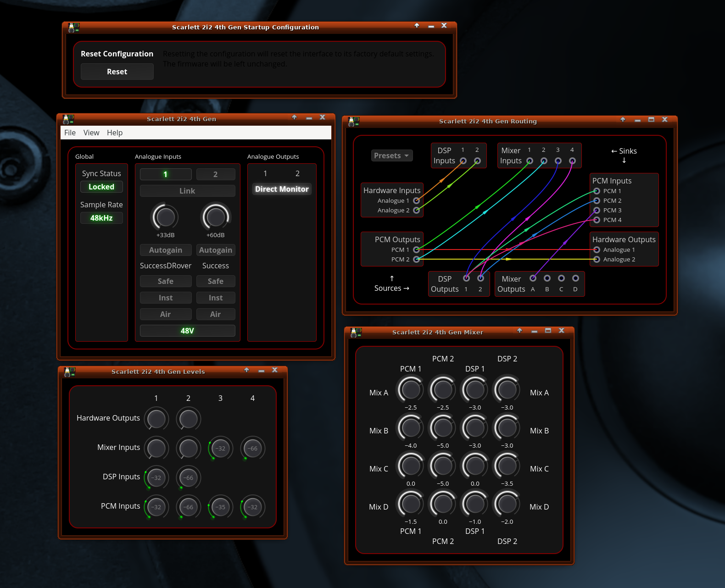Link the two analogue input channels
The height and width of the screenshot is (588, 725).
187,191
